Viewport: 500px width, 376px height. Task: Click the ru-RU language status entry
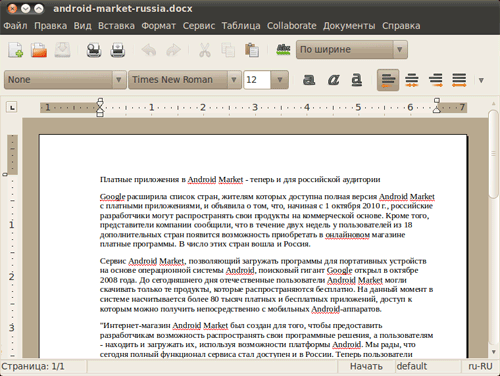pyautogui.click(x=480, y=366)
